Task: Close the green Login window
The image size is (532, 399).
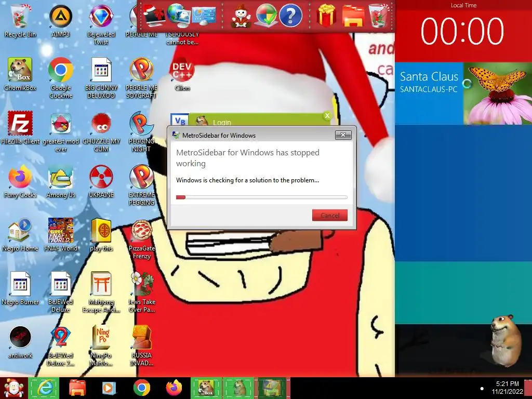Action: click(327, 116)
